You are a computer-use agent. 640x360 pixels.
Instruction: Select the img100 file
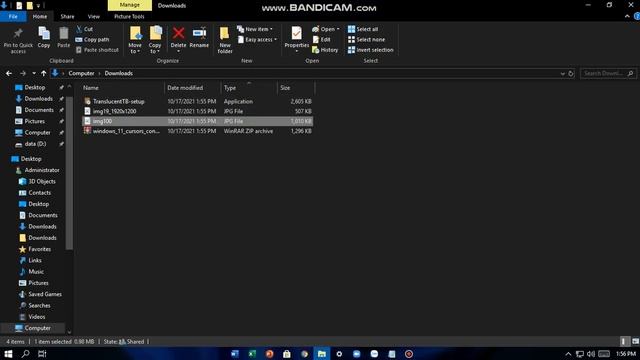click(198, 121)
